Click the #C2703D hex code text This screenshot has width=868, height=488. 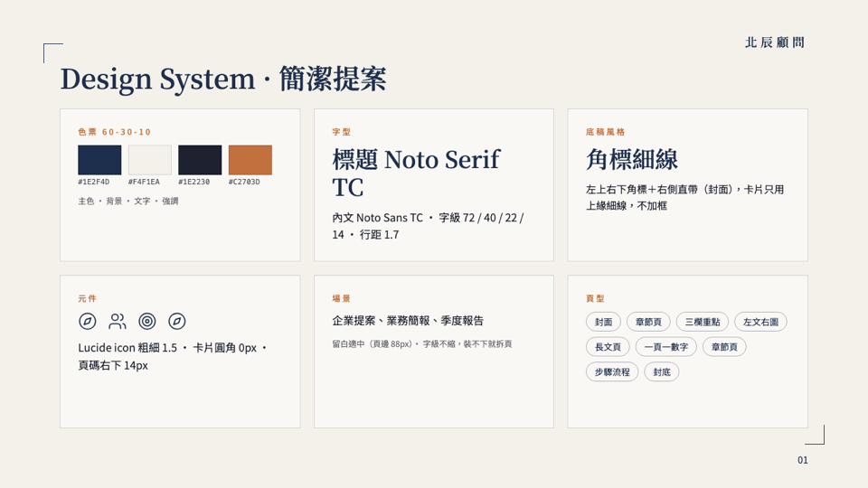[244, 182]
